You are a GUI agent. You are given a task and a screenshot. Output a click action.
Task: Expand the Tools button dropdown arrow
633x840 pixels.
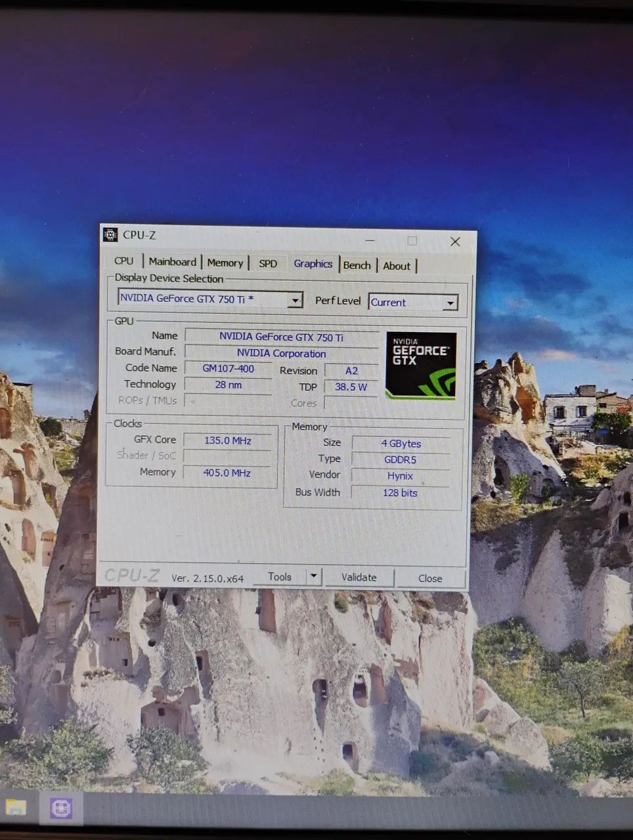point(313,576)
